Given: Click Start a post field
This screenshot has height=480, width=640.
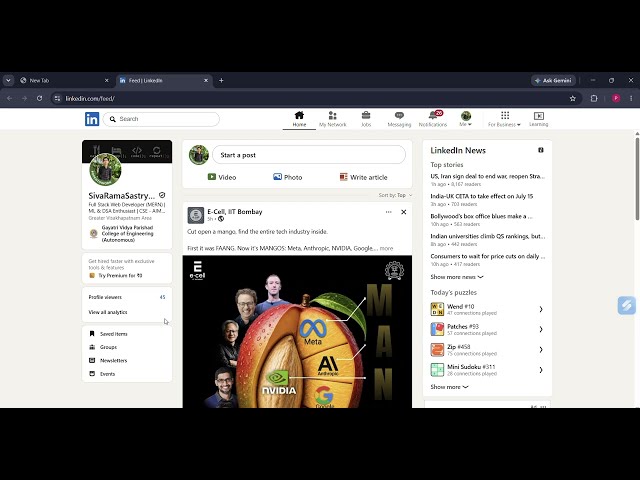Looking at the screenshot, I should (x=309, y=155).
